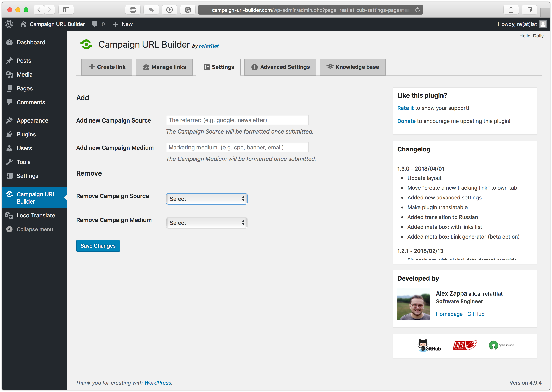Click the Collapse menu arrow icon
Image resolution: width=552 pixels, height=392 pixels.
coord(9,229)
